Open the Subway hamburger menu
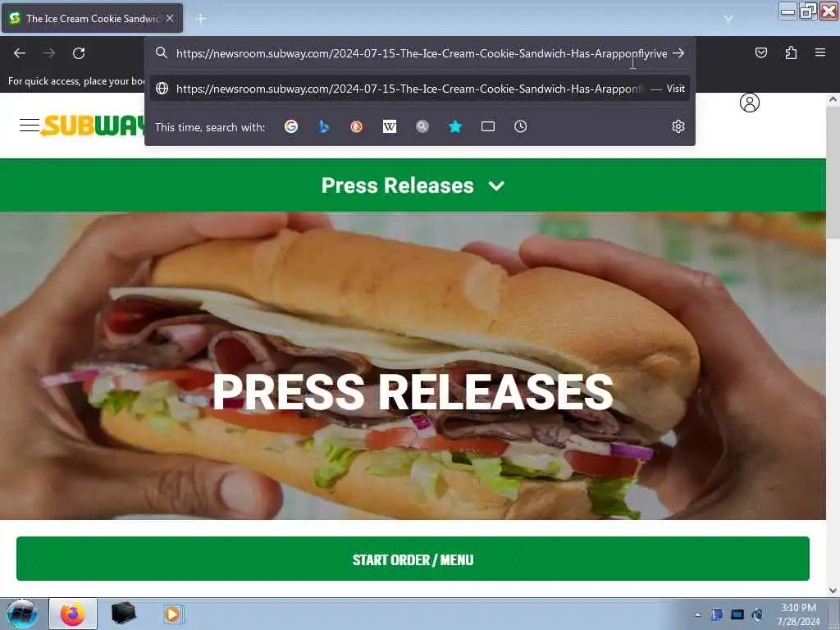Screen dimensions: 840x630 click(30, 126)
